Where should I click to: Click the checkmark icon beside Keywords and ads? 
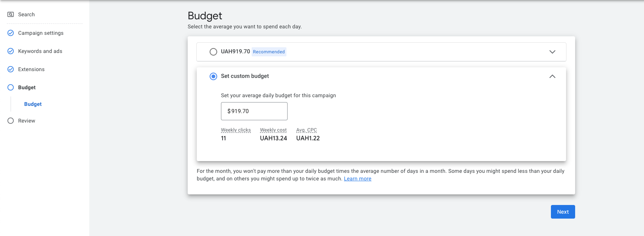coord(11,51)
